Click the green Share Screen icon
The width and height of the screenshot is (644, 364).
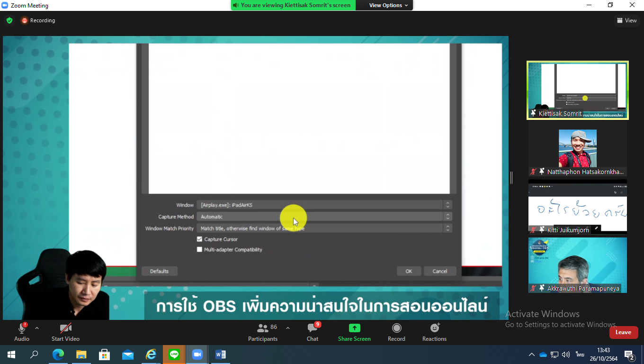[x=354, y=328]
